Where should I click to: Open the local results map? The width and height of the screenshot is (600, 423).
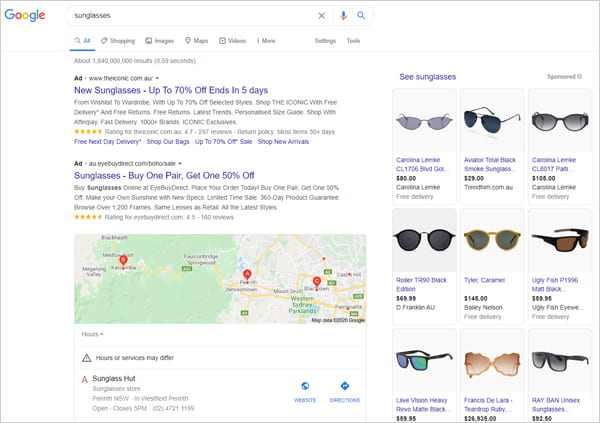[220, 279]
